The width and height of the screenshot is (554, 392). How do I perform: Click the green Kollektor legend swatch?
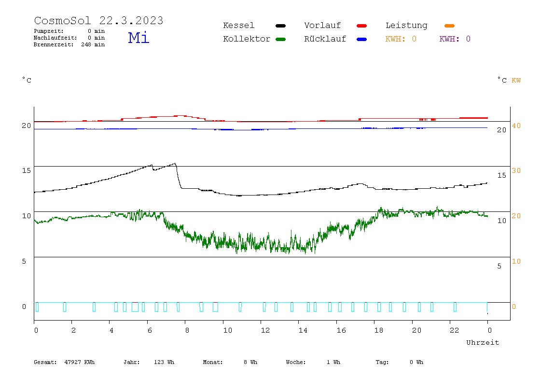[x=280, y=39]
